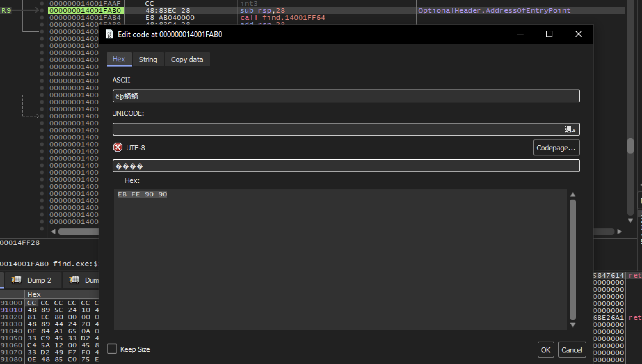Click stack value 6BE26A1 row

tap(609, 318)
